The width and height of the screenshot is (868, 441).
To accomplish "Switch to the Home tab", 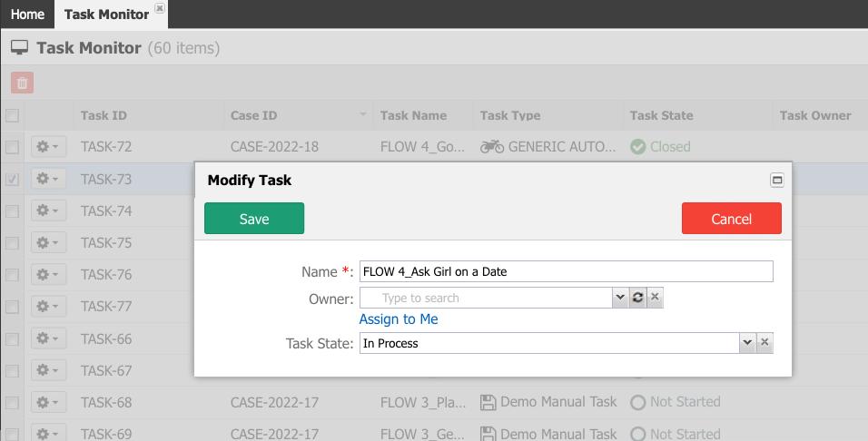I will (27, 15).
